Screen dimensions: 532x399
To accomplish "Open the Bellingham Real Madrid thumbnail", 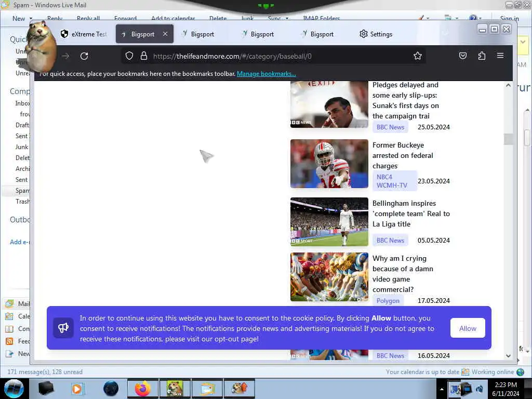I will pyautogui.click(x=329, y=222).
